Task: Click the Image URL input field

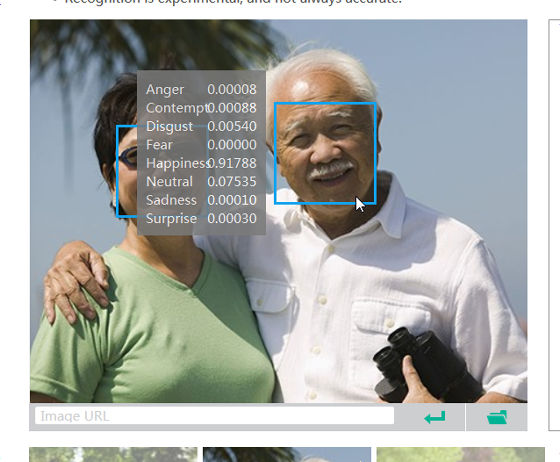Action: [x=214, y=416]
